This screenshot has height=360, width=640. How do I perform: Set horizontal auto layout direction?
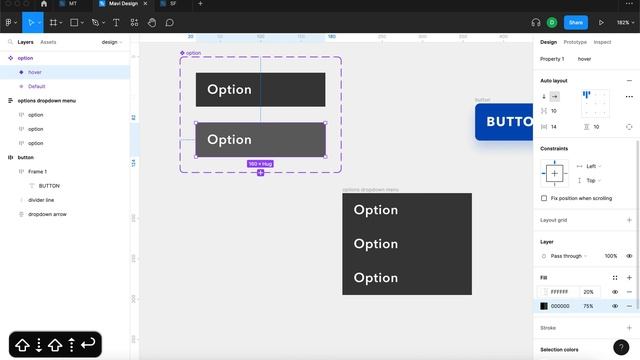554,97
